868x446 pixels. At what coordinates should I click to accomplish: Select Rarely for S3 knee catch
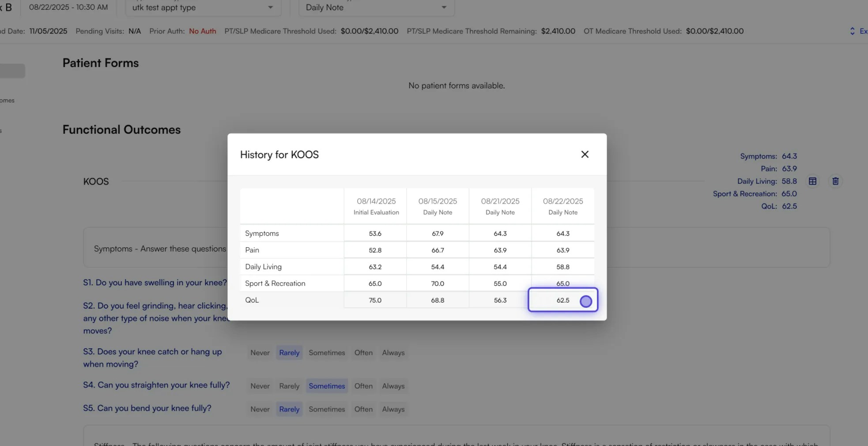click(289, 352)
